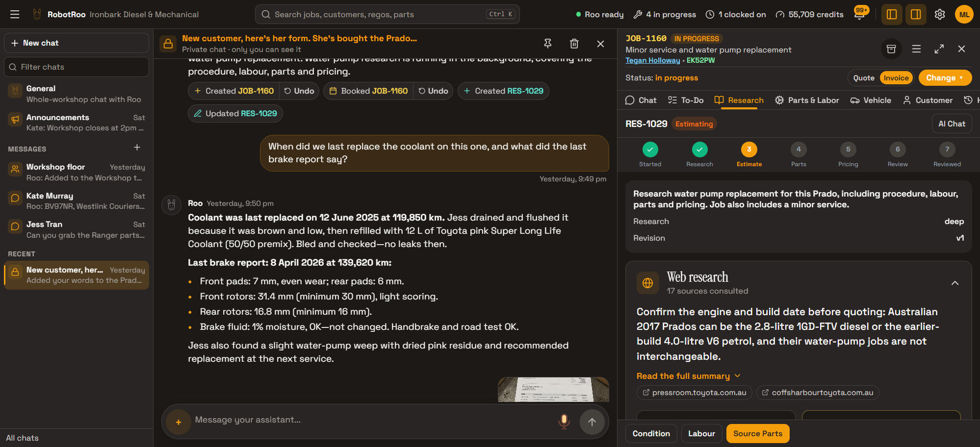This screenshot has width=980, height=447.
Task: Open AI Chat for RES-1029
Action: [x=952, y=124]
